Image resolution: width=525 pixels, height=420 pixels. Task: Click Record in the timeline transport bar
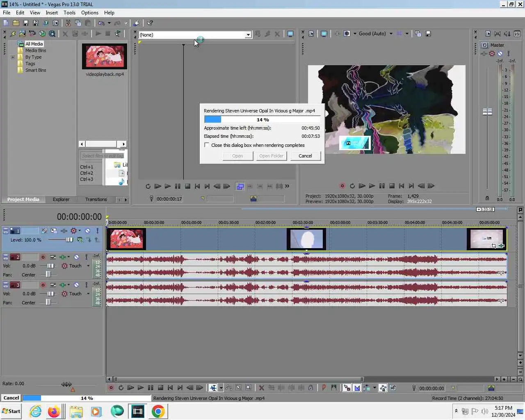pos(111,388)
